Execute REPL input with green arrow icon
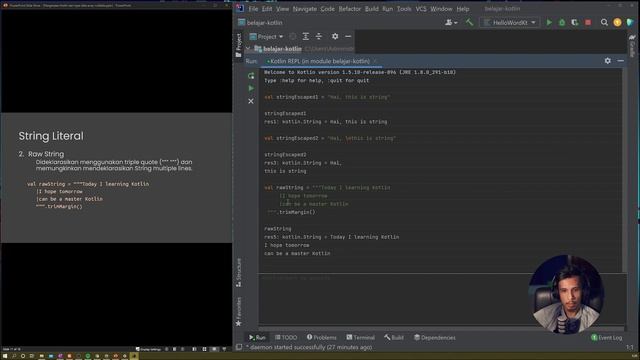The width and height of the screenshot is (640, 360). click(251, 88)
